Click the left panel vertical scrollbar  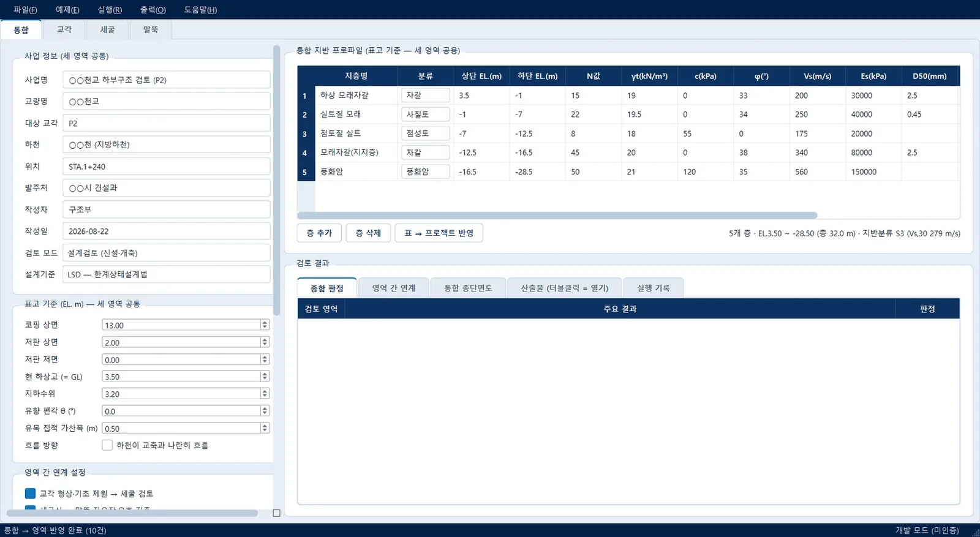click(x=276, y=181)
